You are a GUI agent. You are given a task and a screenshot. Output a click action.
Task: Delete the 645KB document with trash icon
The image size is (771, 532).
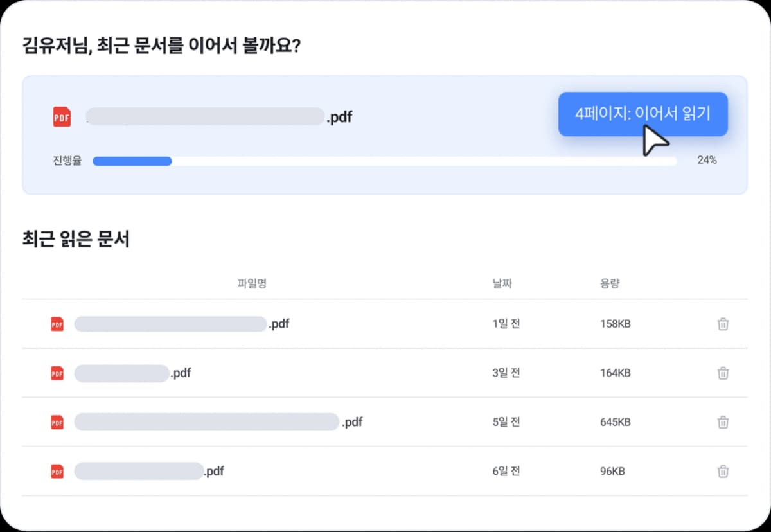(x=723, y=422)
